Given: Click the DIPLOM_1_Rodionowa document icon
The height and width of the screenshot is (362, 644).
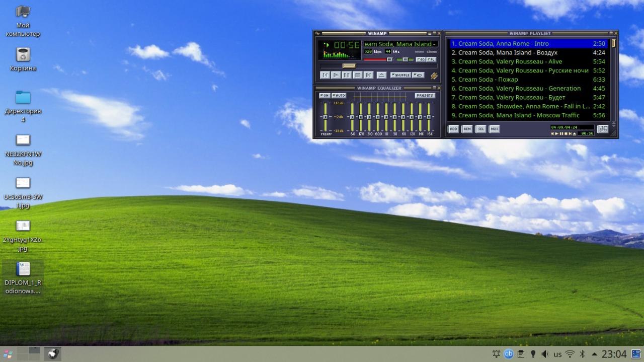Looking at the screenshot, I should pyautogui.click(x=23, y=278).
